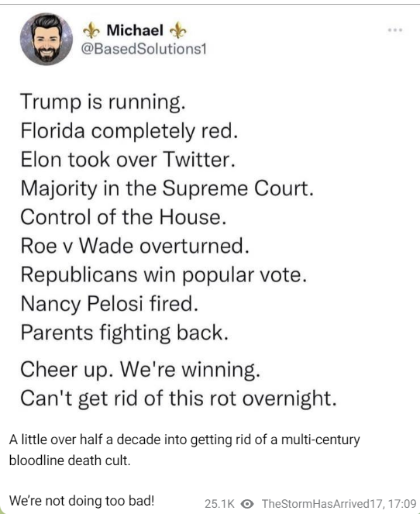The width and height of the screenshot is (420, 514).
Task: Click the 17:09 message timestamp
Action: (402, 503)
